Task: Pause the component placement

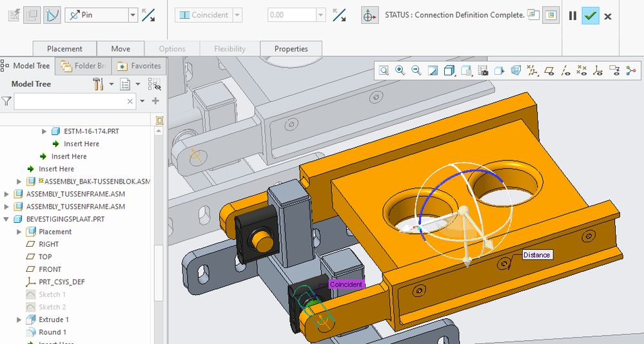Action: pos(572,16)
